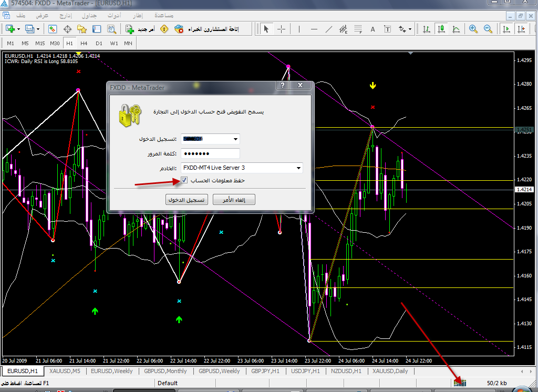Switch to M30 timeframe
Viewport: 538px width, 392px height.
(x=55, y=43)
